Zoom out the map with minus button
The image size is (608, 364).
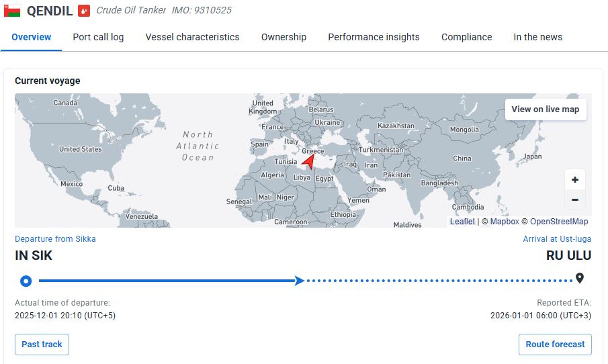tap(575, 199)
